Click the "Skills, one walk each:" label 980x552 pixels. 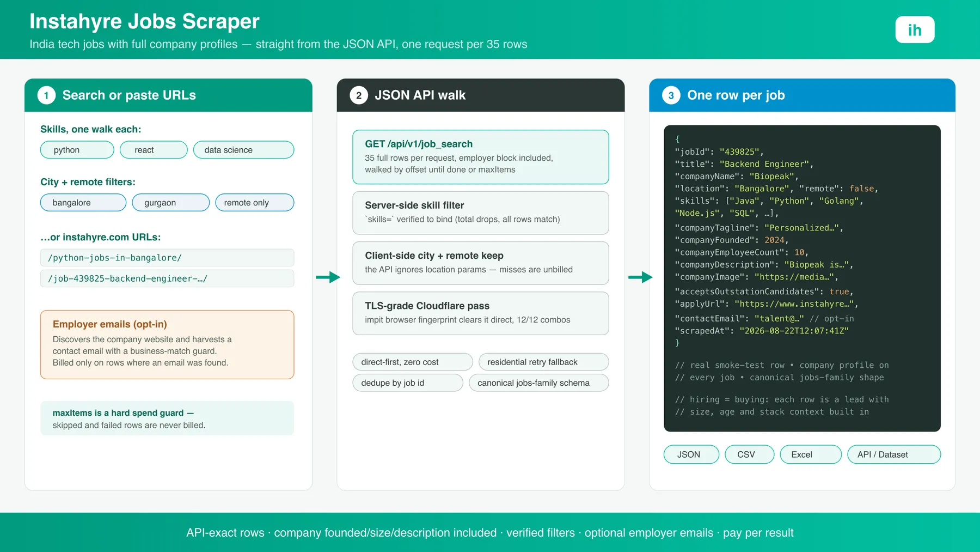90,129
